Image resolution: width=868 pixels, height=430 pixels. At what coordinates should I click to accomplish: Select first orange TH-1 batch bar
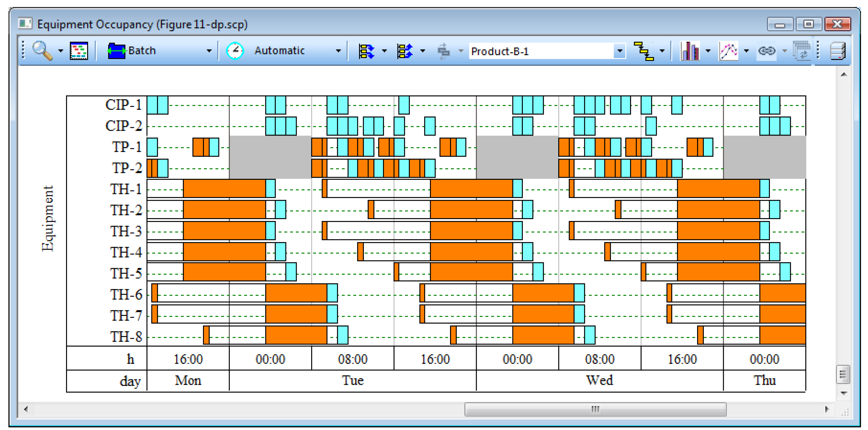click(x=224, y=188)
